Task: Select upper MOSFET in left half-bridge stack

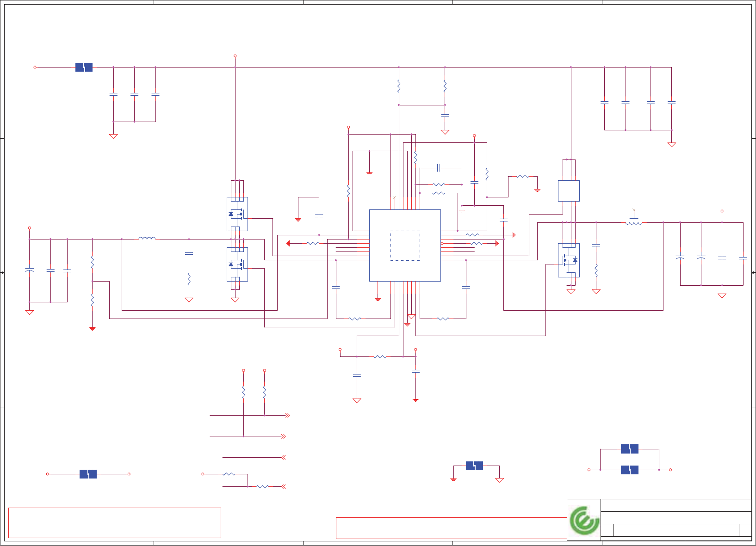Action: click(x=237, y=214)
